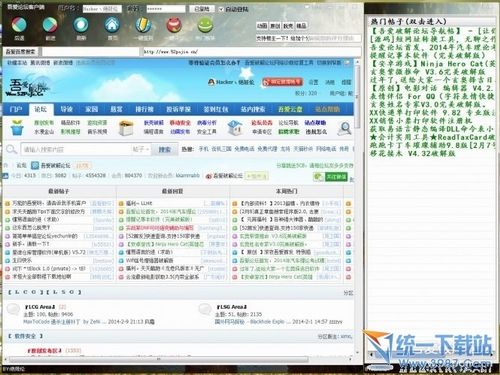Select the 会计实用工具 ReadTaxCard hot post
This screenshot has height=375, width=500.
point(432,137)
